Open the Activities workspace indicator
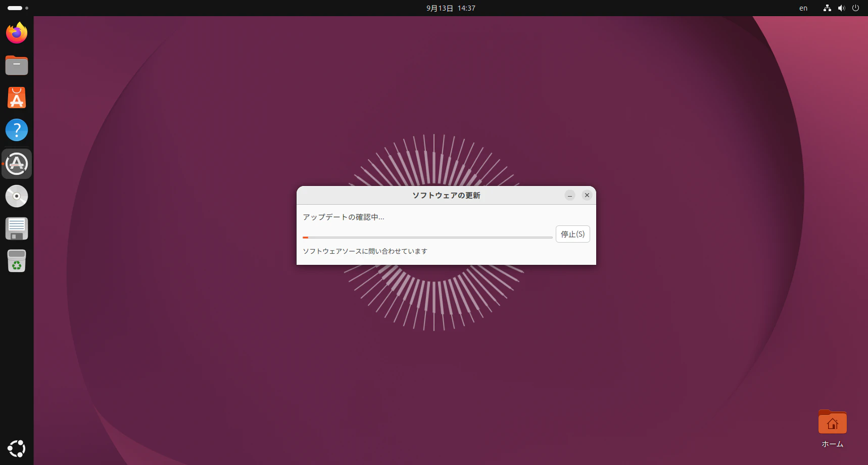Image resolution: width=868 pixels, height=465 pixels. [18, 8]
